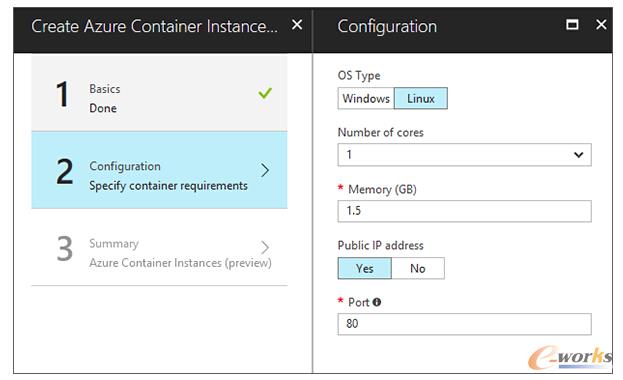Click the chevron arrow on Summary step
The height and width of the screenshot is (380, 623).
(x=265, y=247)
